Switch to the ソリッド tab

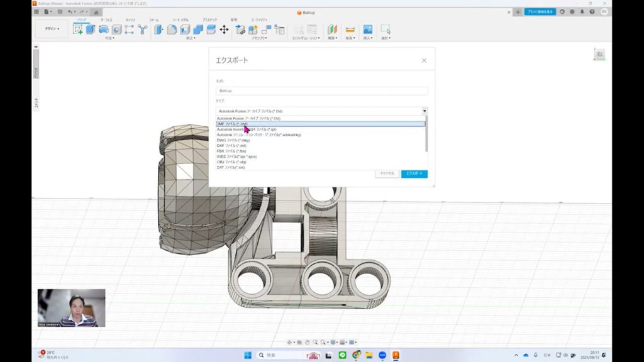[81, 19]
